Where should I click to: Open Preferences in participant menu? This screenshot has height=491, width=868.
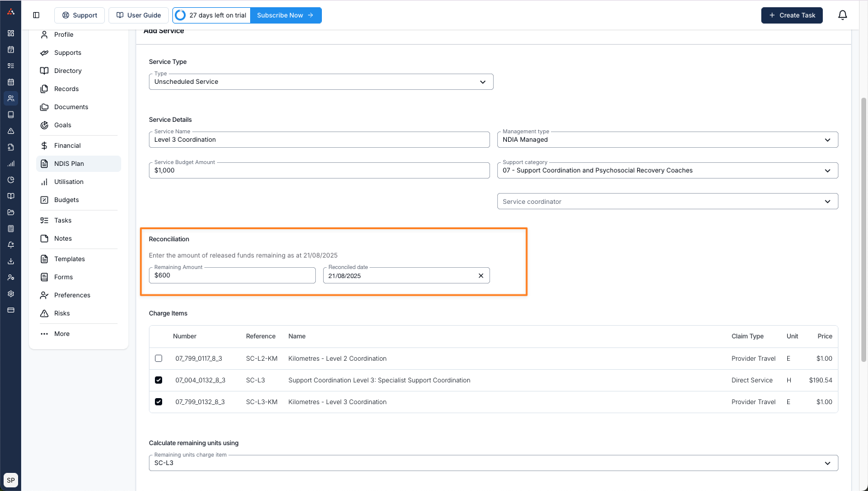tap(78, 295)
